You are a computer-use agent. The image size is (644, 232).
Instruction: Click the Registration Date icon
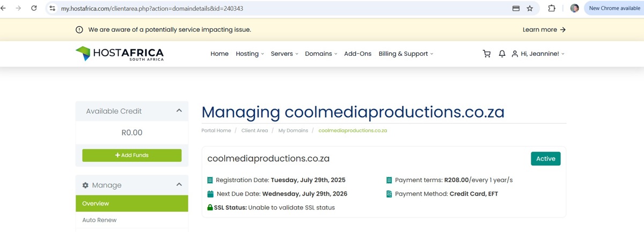tap(210, 180)
